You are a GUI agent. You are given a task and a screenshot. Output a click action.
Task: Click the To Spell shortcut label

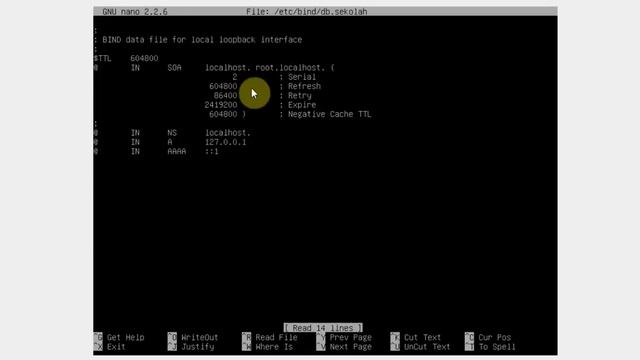click(x=497, y=347)
